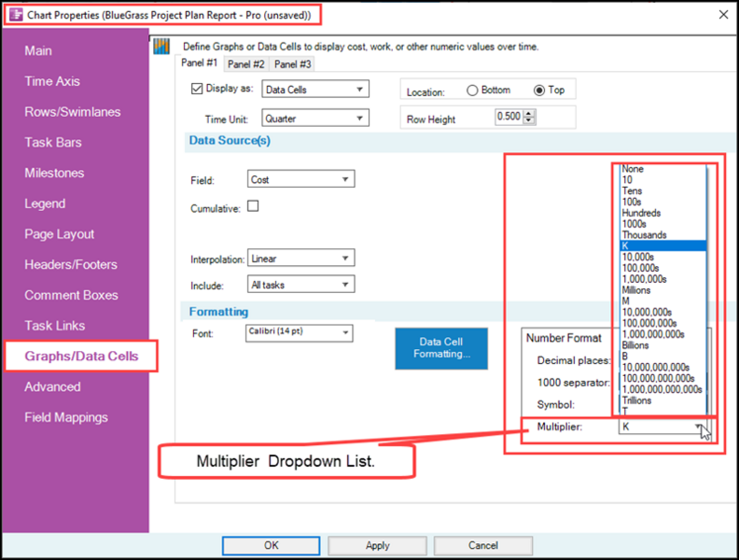
Task: Choose Tens in the multiplier list
Action: click(x=662, y=191)
